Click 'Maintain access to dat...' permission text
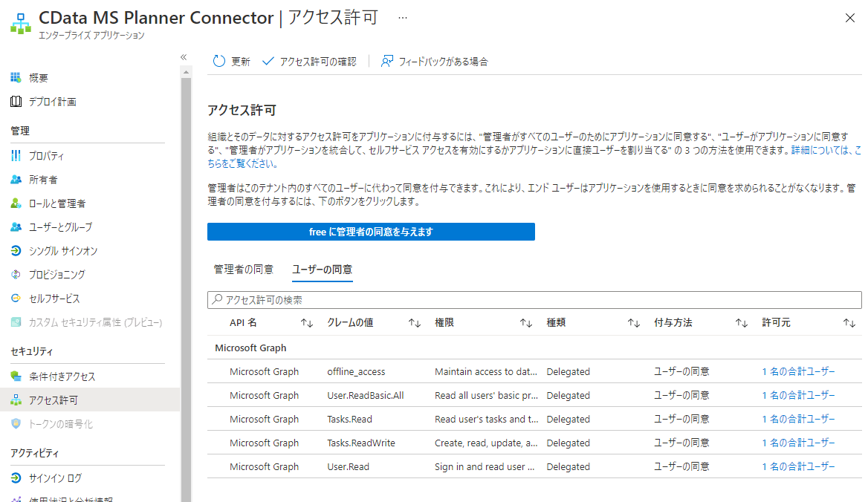The width and height of the screenshot is (868, 502). 485,371
